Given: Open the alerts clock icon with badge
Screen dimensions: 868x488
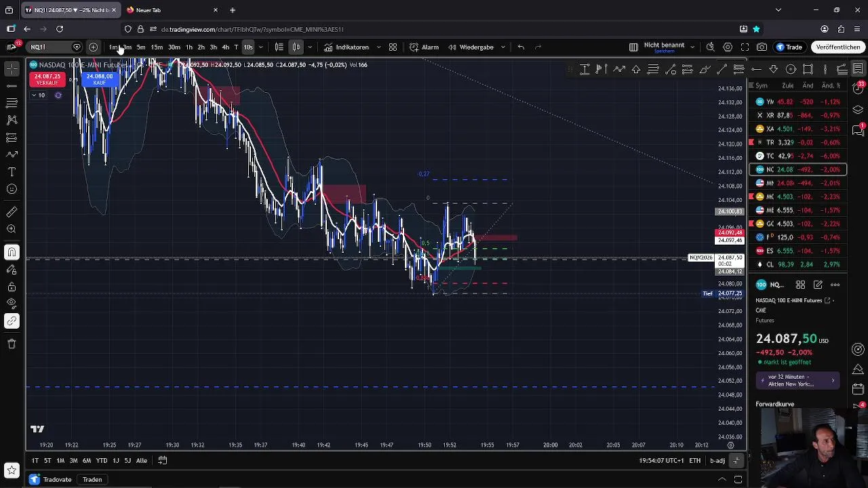Looking at the screenshot, I should pyautogui.click(x=858, y=88).
